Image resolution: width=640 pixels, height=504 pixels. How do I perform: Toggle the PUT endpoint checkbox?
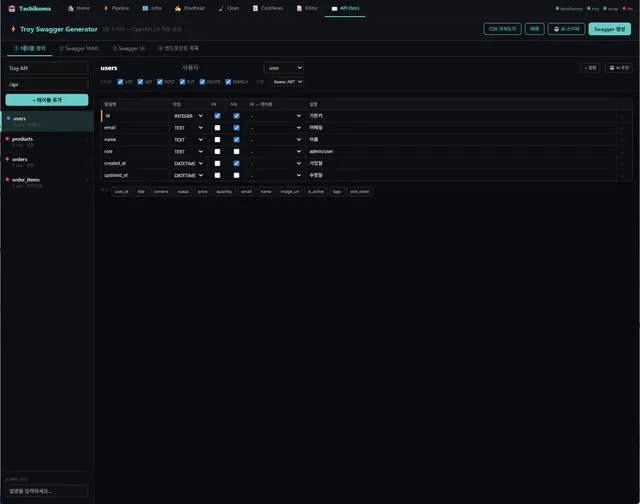[x=182, y=82]
